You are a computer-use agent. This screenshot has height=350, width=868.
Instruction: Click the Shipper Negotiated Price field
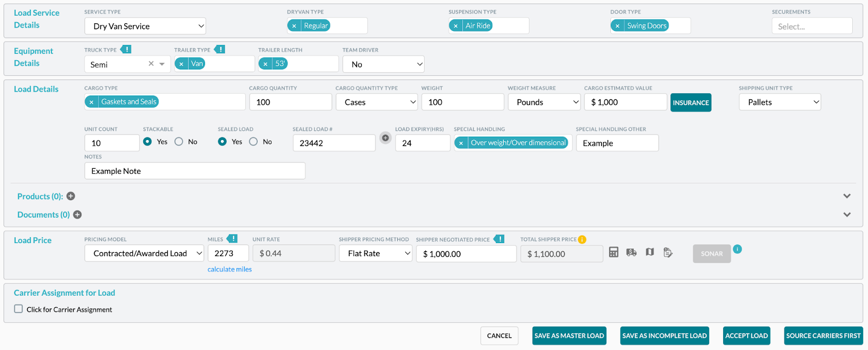coord(467,253)
